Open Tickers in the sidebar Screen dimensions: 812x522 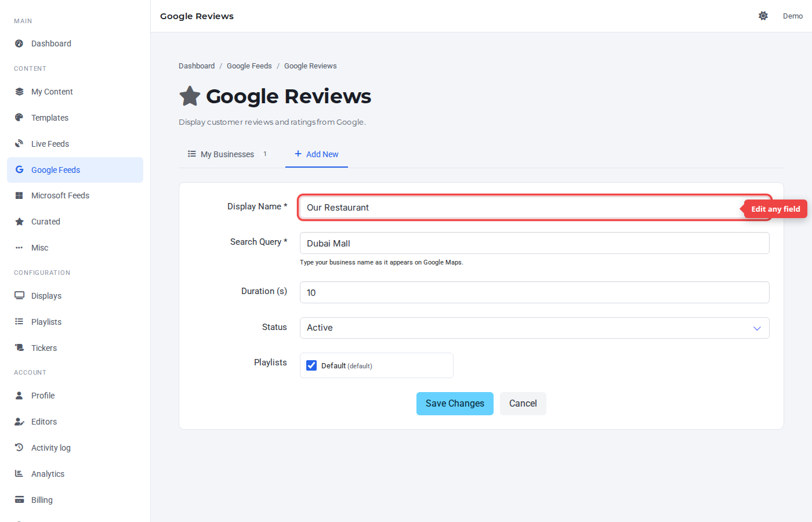(x=75, y=348)
